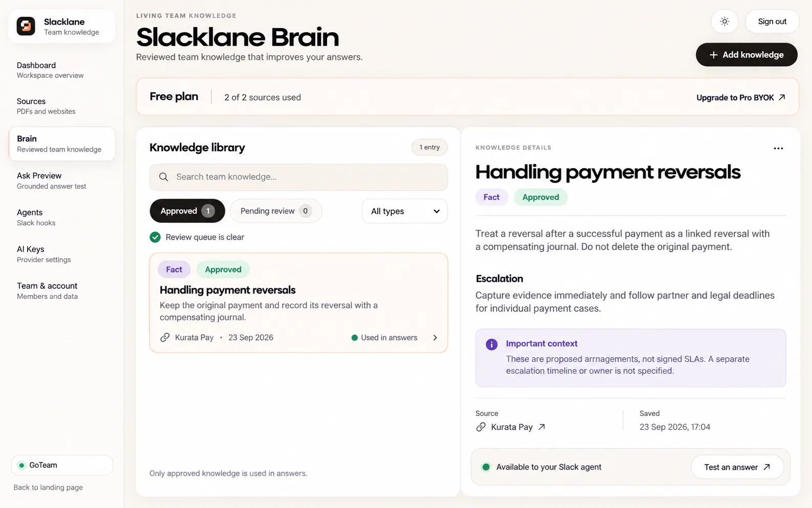Image resolution: width=812 pixels, height=508 pixels.
Task: Select Brain in the sidebar
Action: coord(62,144)
